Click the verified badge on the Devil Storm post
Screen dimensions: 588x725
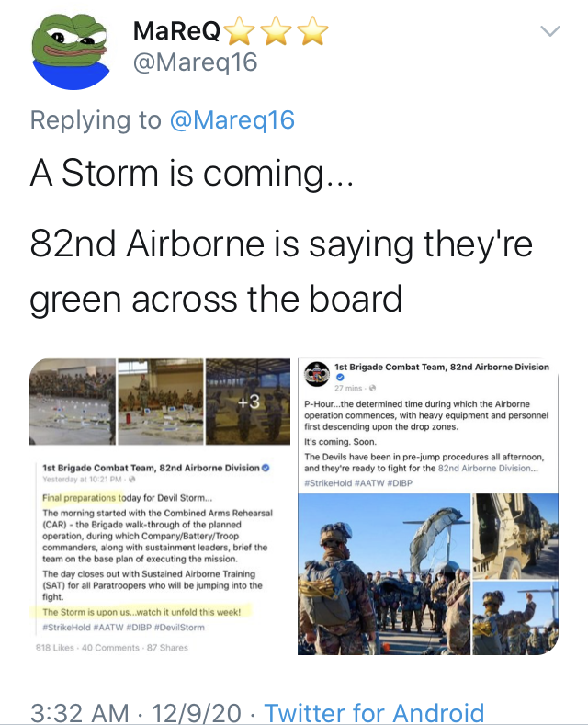[x=266, y=468]
